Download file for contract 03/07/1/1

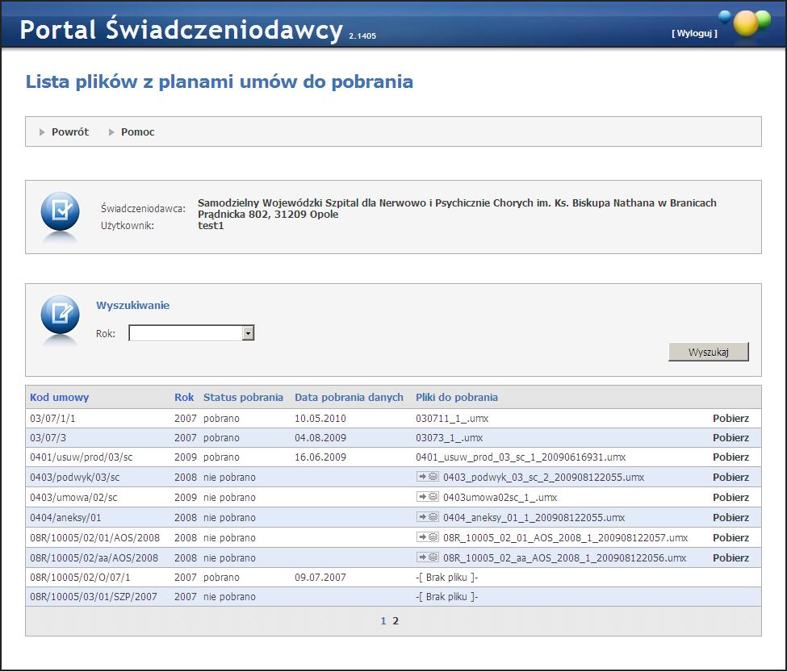pos(730,418)
